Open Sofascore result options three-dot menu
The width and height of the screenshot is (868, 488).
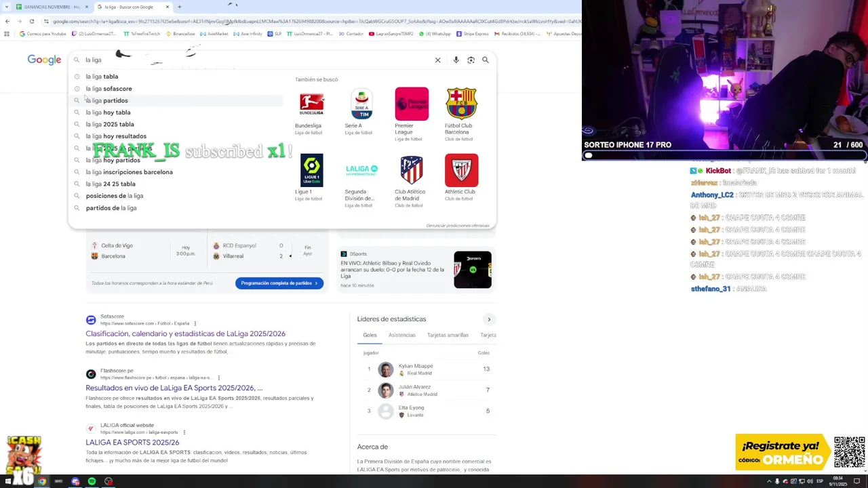pyautogui.click(x=195, y=324)
